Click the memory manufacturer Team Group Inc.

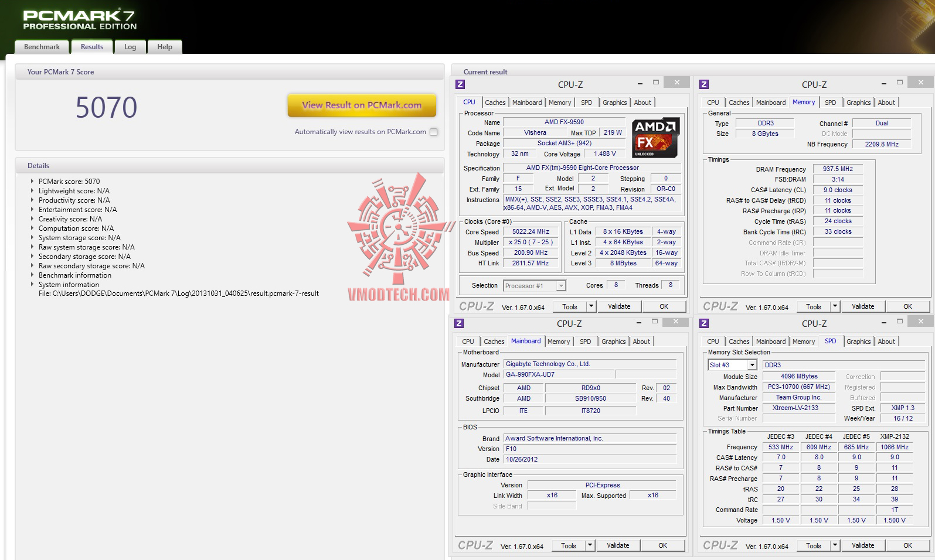coord(799,398)
